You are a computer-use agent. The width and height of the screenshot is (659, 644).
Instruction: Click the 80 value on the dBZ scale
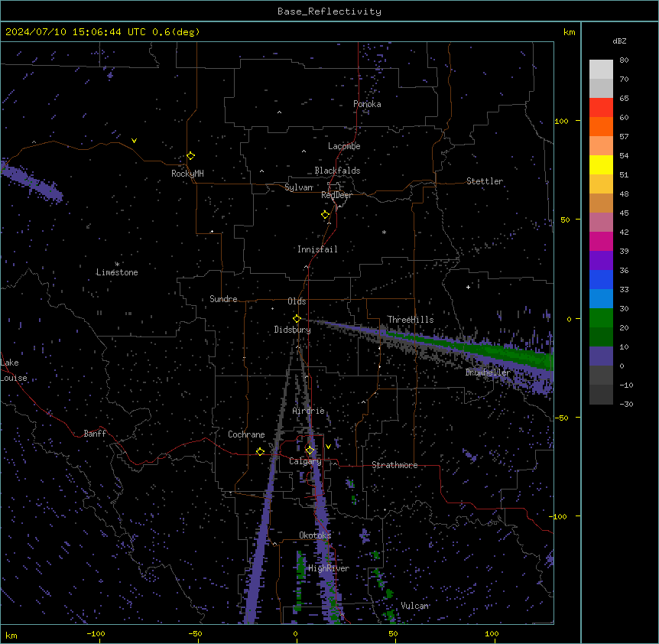click(624, 60)
